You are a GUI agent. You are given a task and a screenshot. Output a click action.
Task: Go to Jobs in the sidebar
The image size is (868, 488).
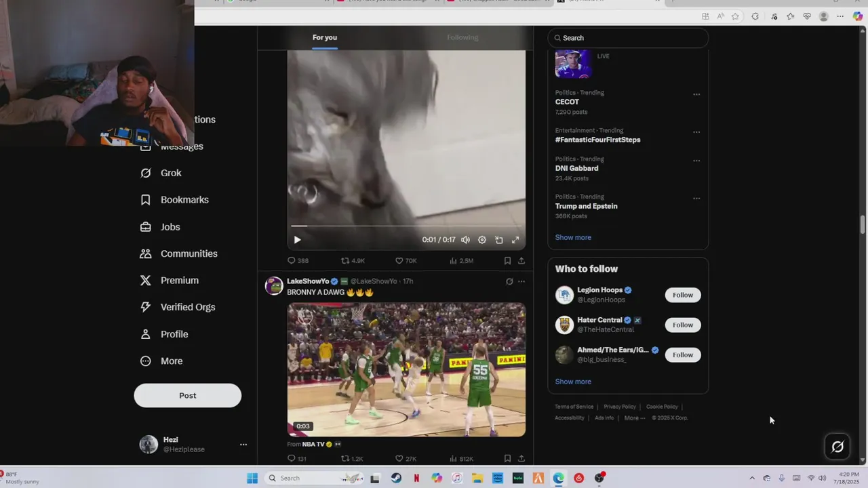160,227
